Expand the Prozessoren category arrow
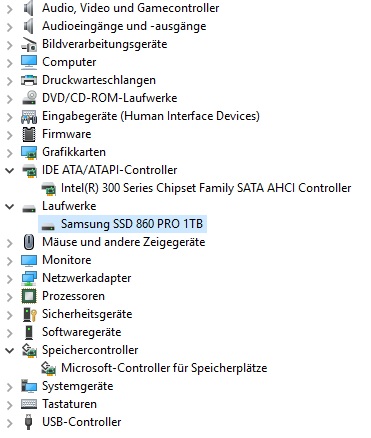This screenshot has width=371, height=438. click(x=10, y=296)
